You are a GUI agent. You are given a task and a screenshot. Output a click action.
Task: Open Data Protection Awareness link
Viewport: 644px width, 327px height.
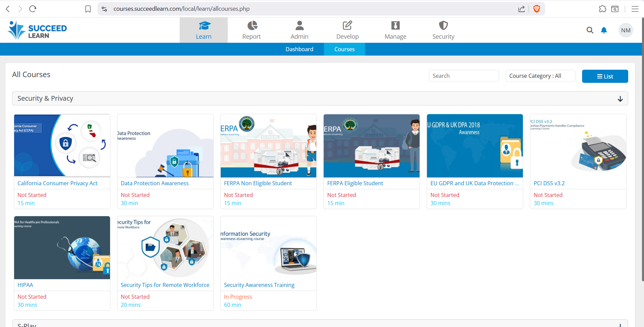tap(155, 183)
